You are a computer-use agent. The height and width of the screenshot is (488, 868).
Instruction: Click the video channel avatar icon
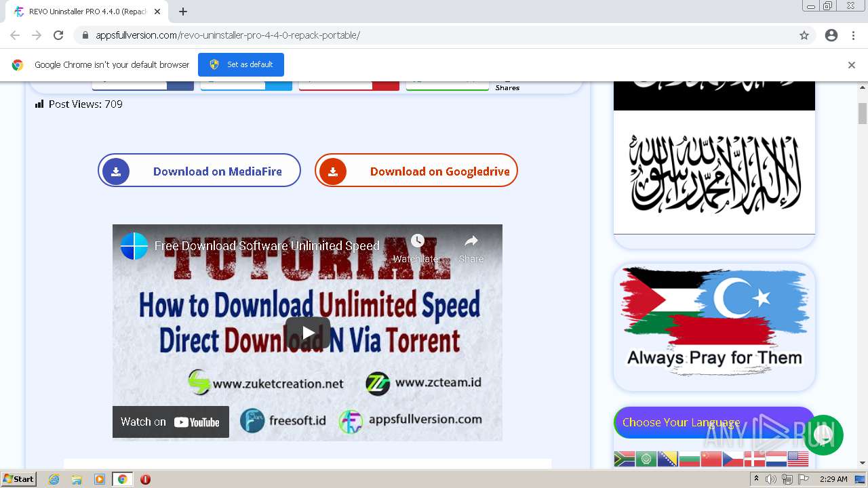tap(134, 246)
